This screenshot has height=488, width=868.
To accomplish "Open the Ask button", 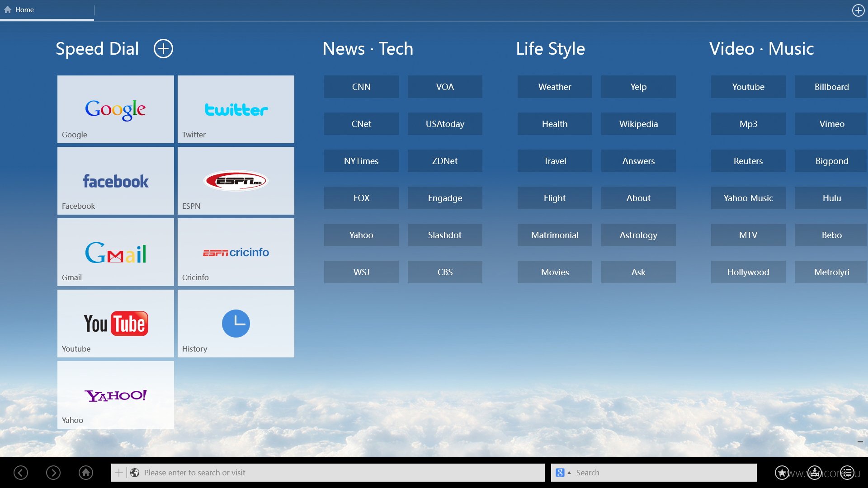I will coord(638,272).
